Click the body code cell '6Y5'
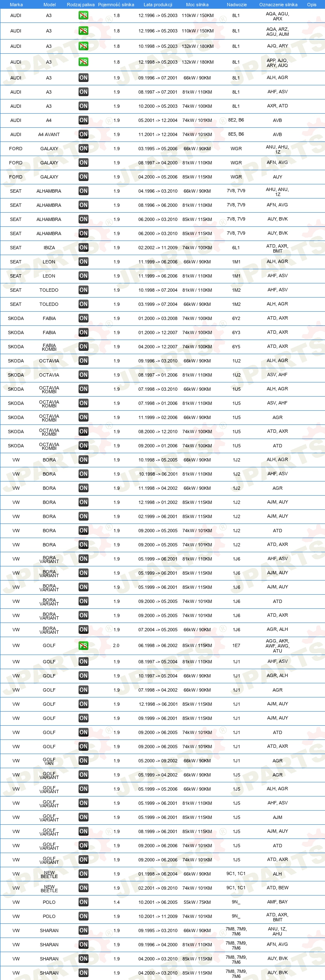 tap(236, 347)
